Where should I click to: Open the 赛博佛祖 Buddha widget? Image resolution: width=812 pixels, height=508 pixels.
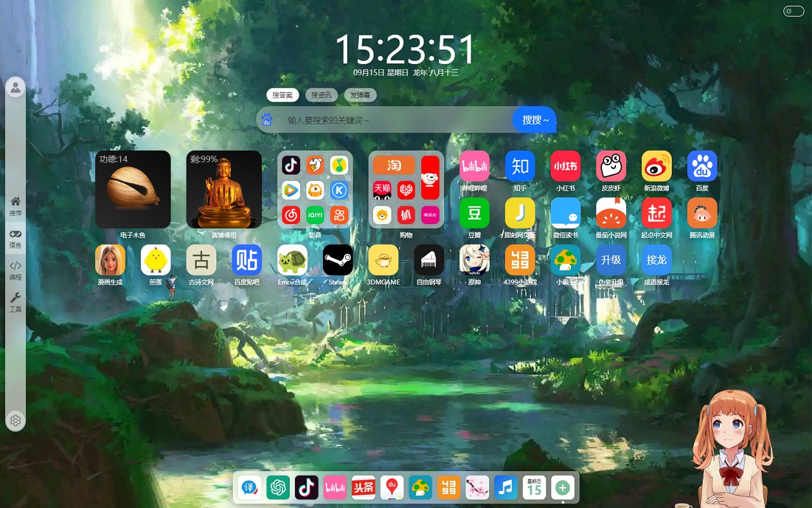(224, 189)
